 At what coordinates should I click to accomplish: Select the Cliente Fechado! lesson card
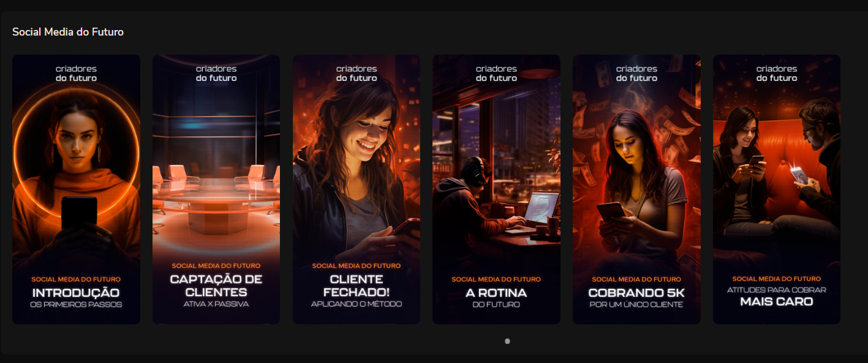point(356,189)
